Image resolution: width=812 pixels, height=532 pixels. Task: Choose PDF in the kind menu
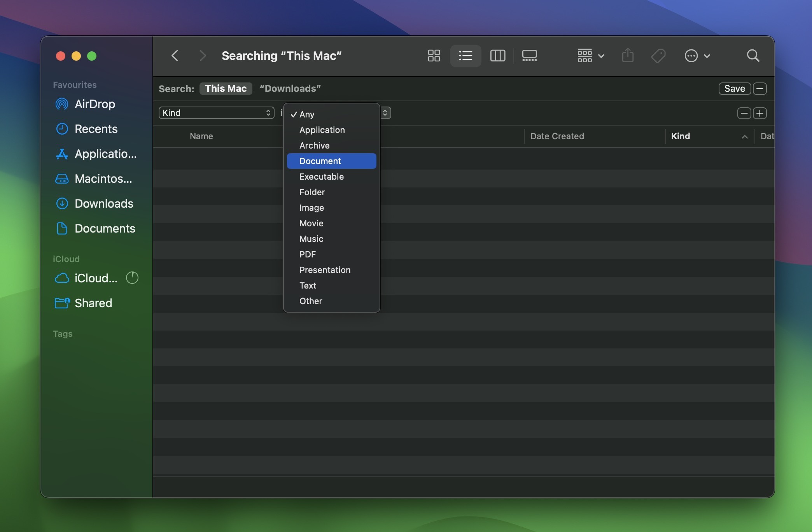click(x=331, y=254)
